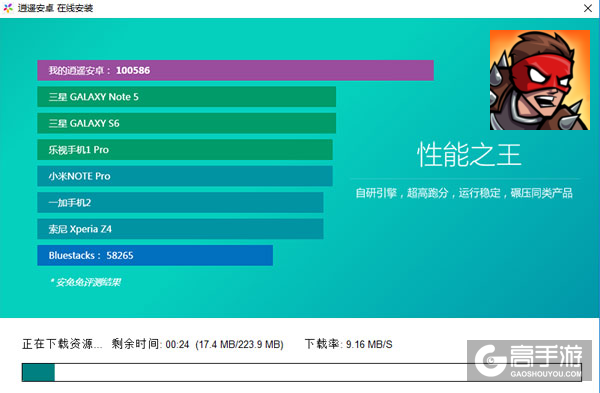Viewport: 600px width, 393px height.
Task: Click the 性能之王 headline text
Action: pyautogui.click(x=469, y=155)
